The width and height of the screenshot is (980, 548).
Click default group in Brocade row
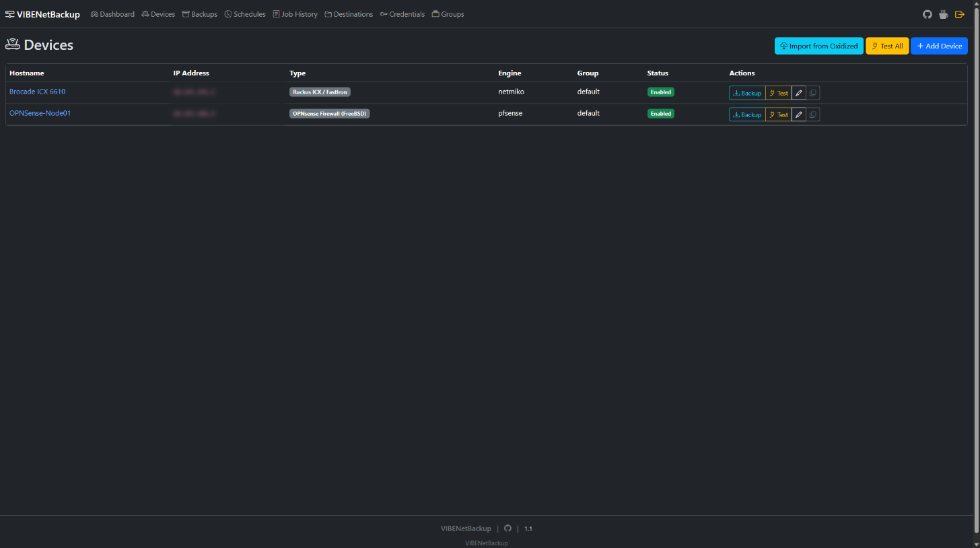(588, 92)
